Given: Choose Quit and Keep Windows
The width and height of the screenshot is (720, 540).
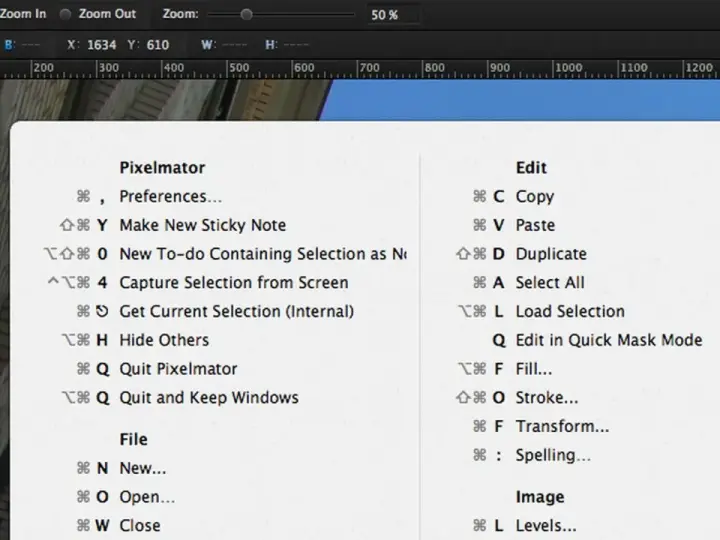Looking at the screenshot, I should tap(209, 398).
